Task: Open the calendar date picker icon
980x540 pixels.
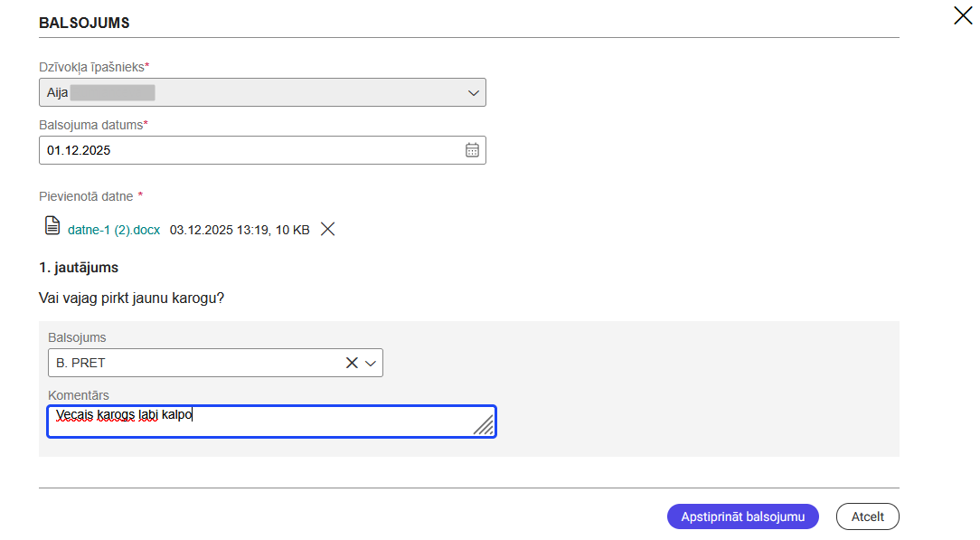Action: pyautogui.click(x=472, y=150)
